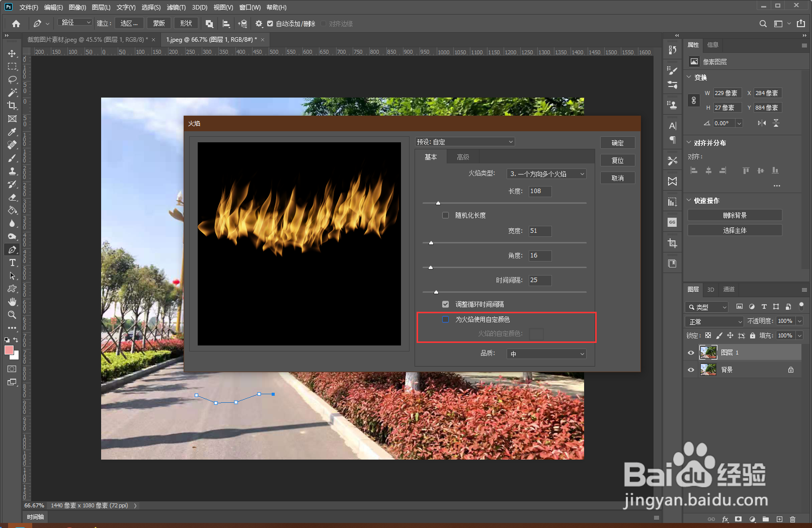Screen dimensions: 812x528
Task: Select the Lasso tool
Action: coord(12,79)
